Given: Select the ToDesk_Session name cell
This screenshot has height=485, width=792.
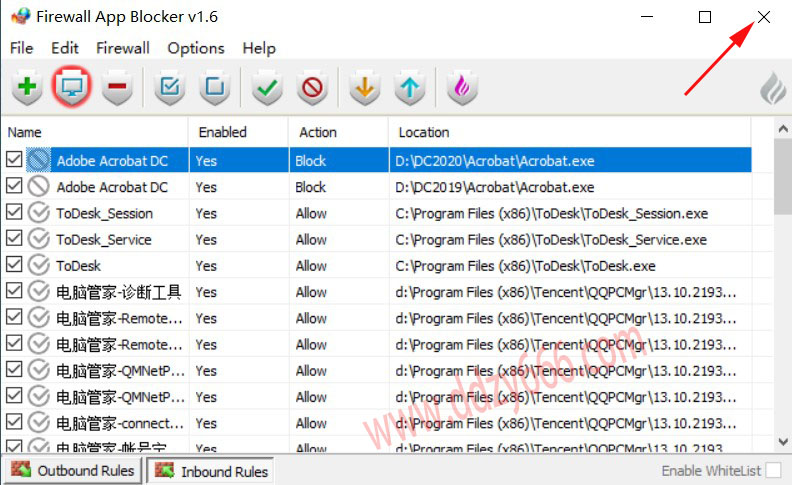Looking at the screenshot, I should (105, 213).
